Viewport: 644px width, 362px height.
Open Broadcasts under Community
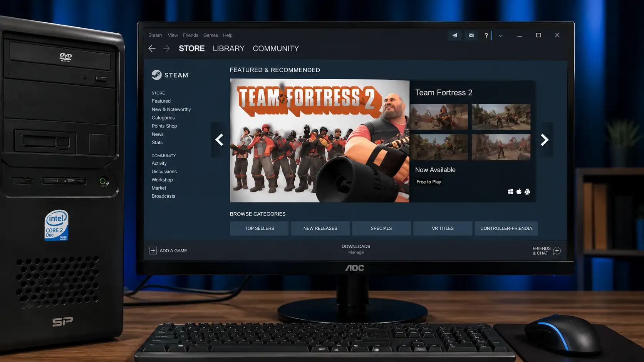(x=163, y=196)
